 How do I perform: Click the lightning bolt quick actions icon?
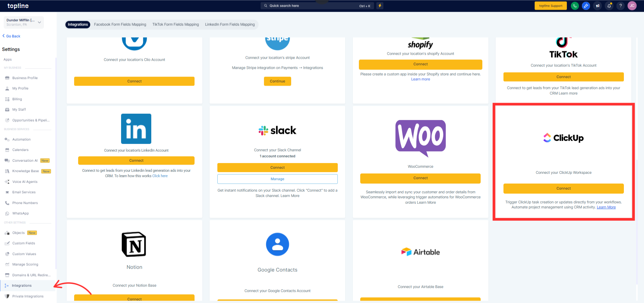click(380, 6)
